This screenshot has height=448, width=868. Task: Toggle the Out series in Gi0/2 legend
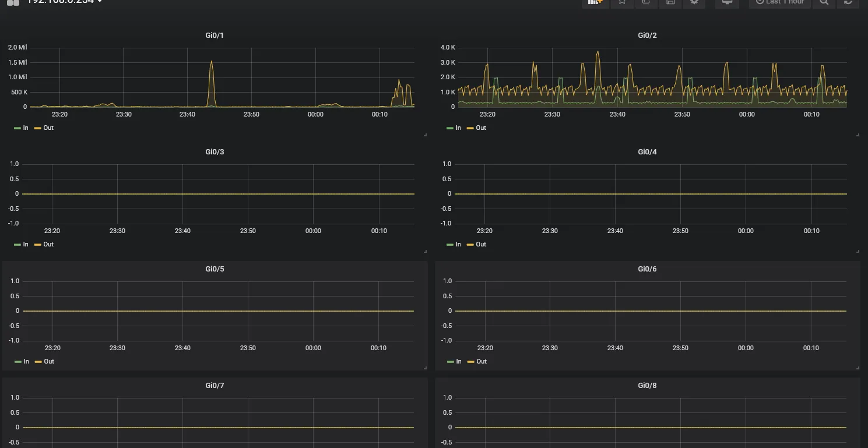point(480,128)
